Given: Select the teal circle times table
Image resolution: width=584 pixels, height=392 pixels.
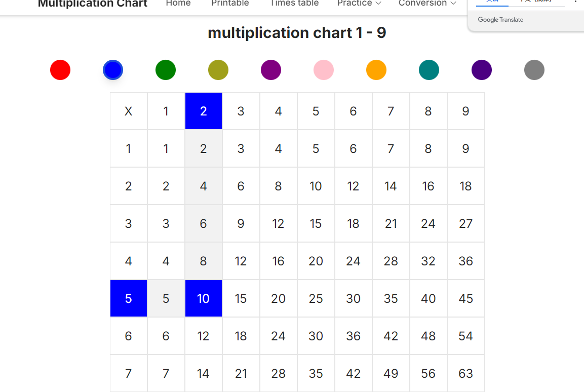Looking at the screenshot, I should [x=429, y=70].
